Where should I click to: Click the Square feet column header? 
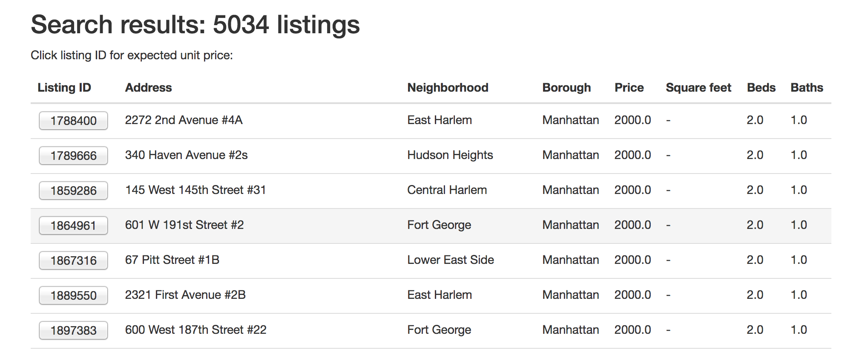(x=698, y=87)
